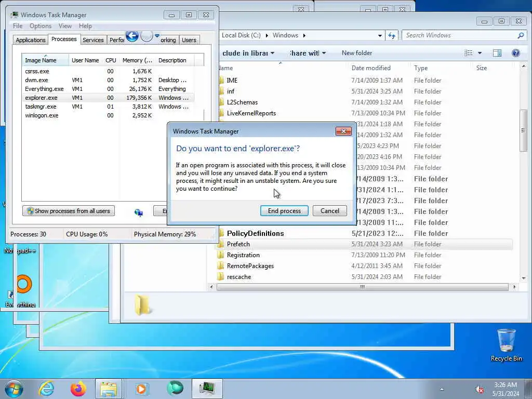The height and width of the screenshot is (399, 532).
Task: Show hidden icons in system tray
Action: tap(442, 389)
